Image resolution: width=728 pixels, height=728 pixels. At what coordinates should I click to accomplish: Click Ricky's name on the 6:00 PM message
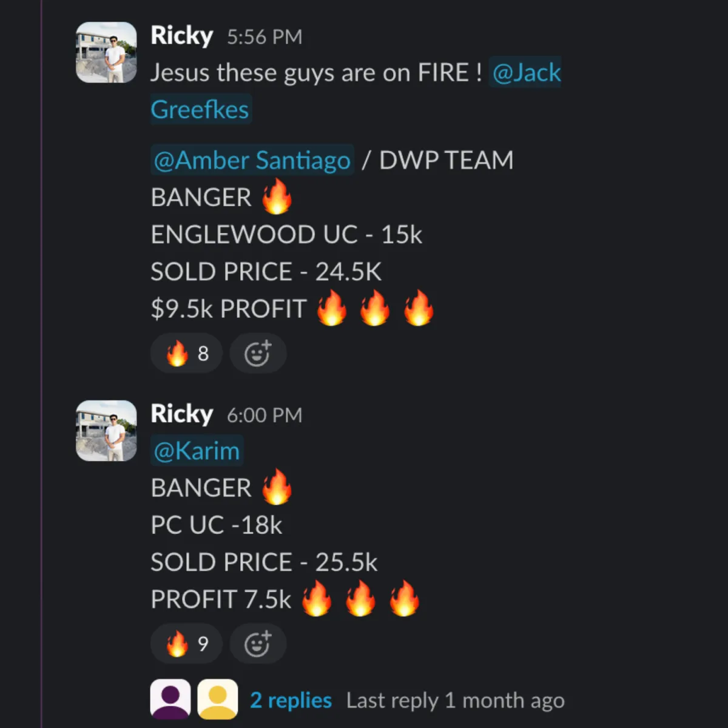[181, 414]
